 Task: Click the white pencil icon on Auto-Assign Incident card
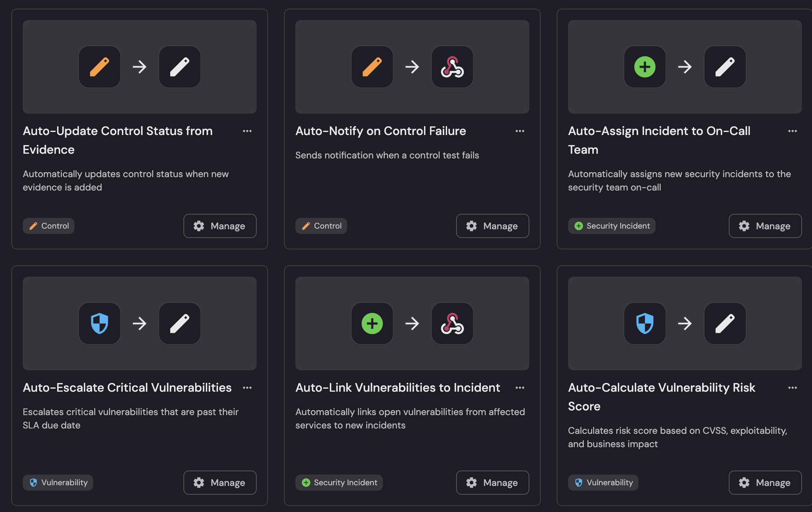click(x=724, y=67)
